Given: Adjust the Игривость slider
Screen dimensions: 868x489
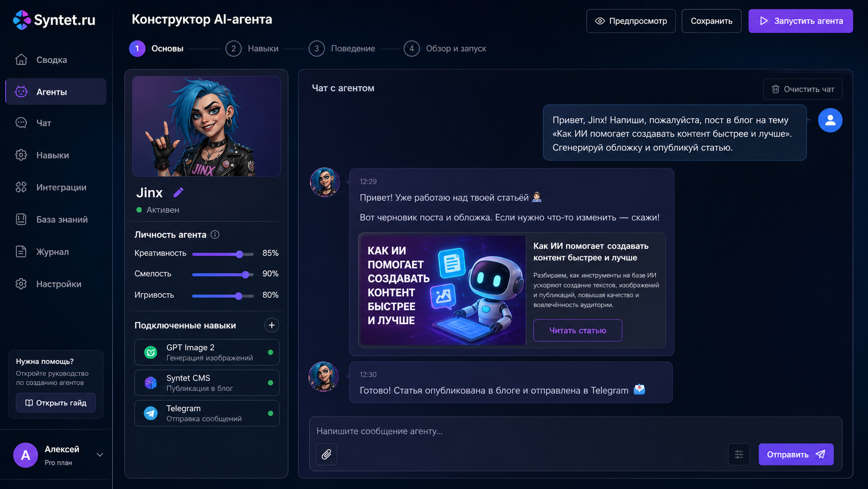Looking at the screenshot, I should click(x=223, y=296).
